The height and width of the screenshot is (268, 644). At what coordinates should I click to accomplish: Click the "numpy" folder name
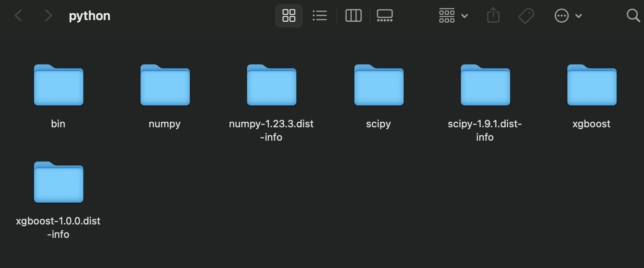[165, 124]
